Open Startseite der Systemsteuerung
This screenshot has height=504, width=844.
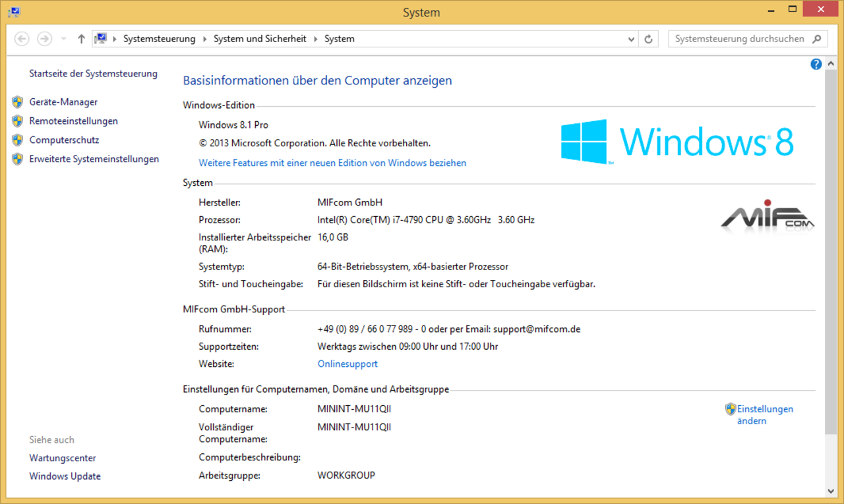93,74
